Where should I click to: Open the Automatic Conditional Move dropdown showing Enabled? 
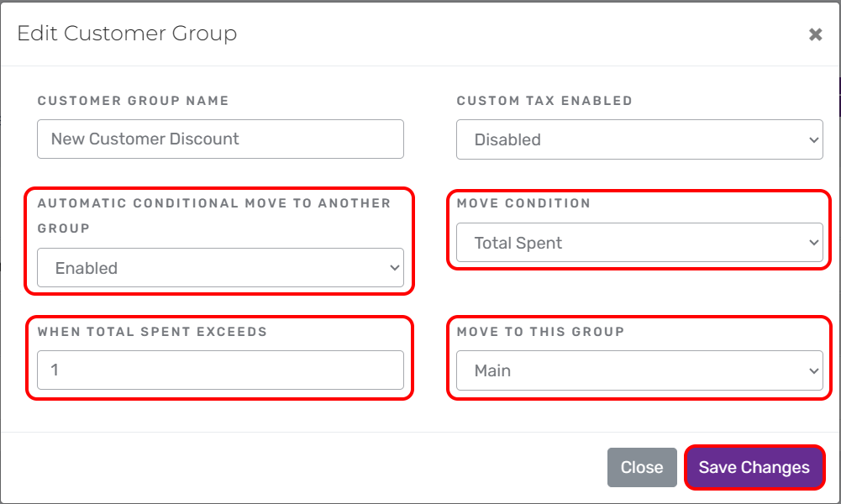(x=220, y=268)
